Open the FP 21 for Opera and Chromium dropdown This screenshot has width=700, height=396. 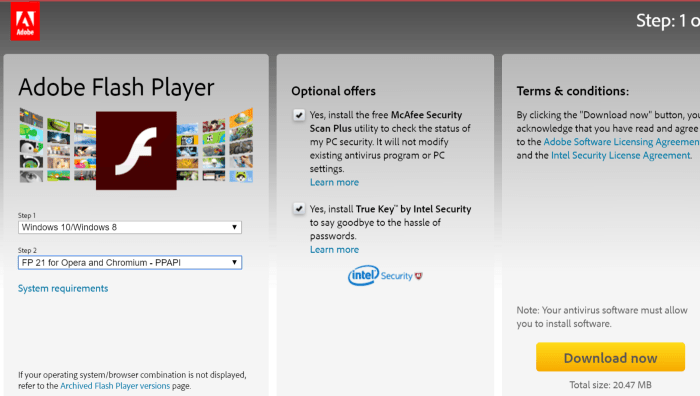tap(130, 263)
